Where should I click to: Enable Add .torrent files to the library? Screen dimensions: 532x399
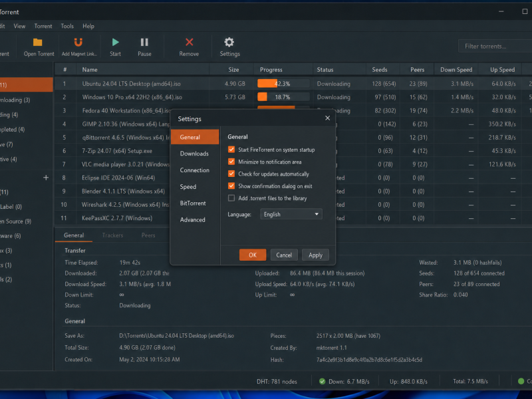[231, 198]
